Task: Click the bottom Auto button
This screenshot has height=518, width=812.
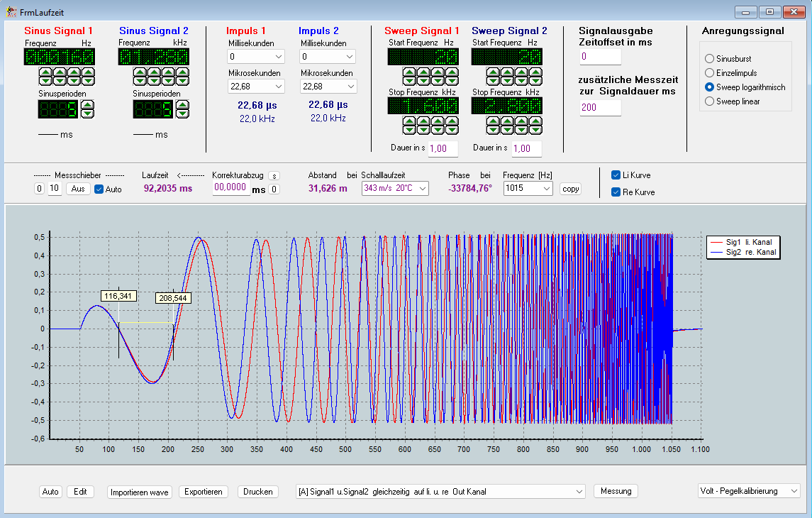Action: pos(50,492)
